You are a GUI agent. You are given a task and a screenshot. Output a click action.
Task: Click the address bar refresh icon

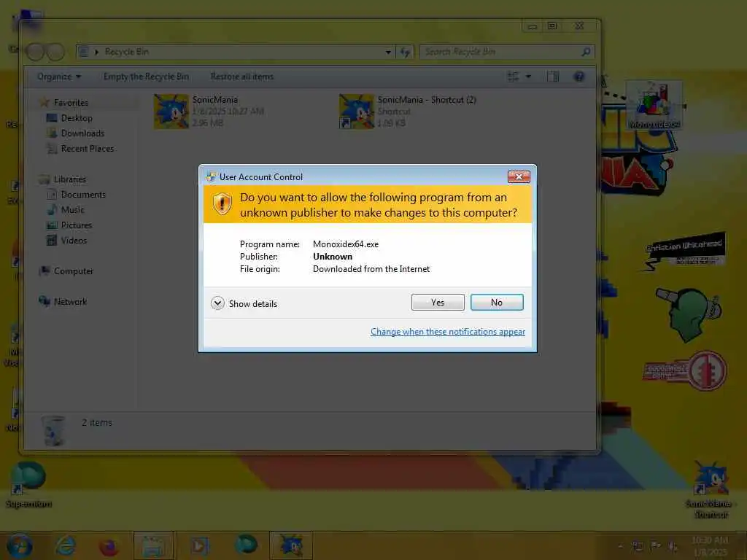click(x=406, y=52)
